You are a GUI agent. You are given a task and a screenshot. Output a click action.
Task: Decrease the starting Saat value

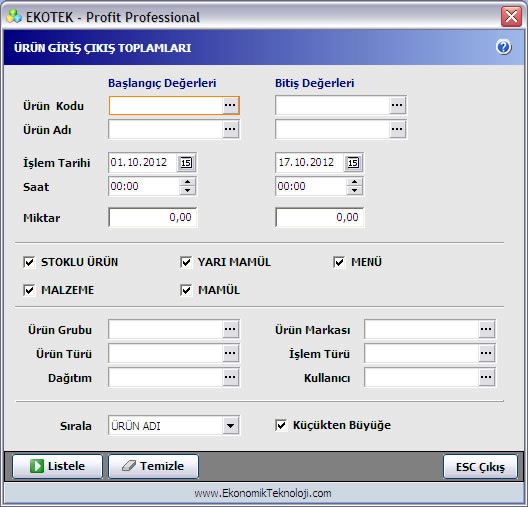pos(187,191)
